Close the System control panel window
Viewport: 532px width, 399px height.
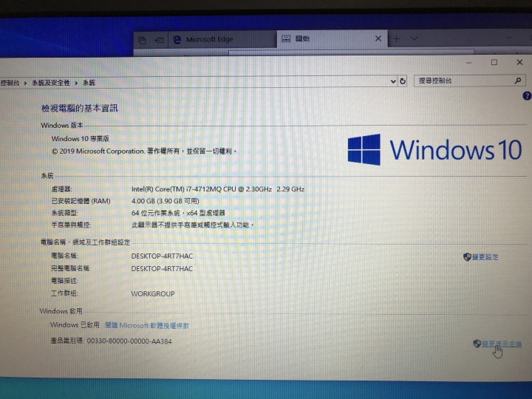[519, 62]
